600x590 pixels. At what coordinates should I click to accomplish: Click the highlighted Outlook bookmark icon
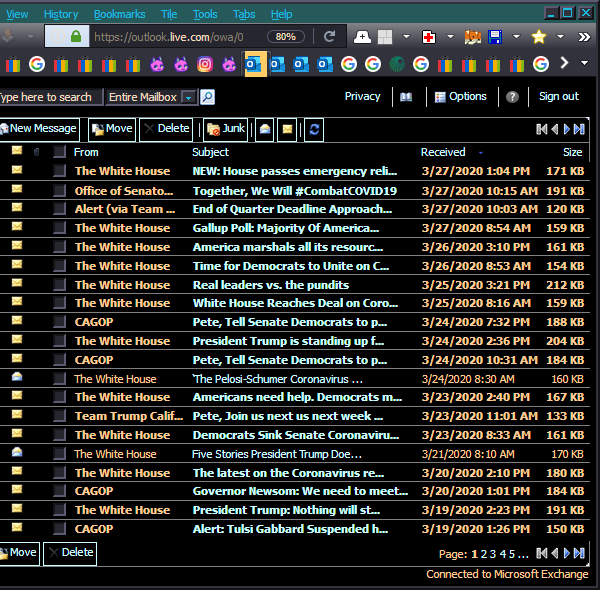pos(256,64)
